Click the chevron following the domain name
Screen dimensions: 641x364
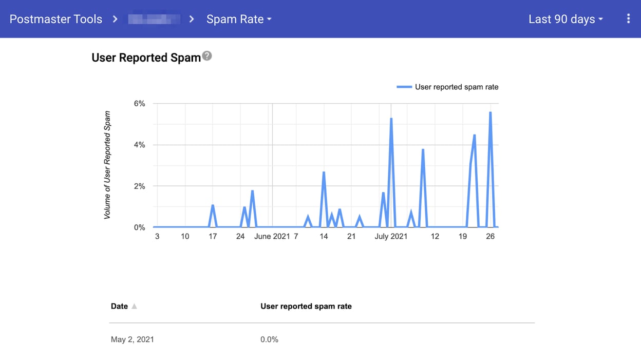[191, 18]
